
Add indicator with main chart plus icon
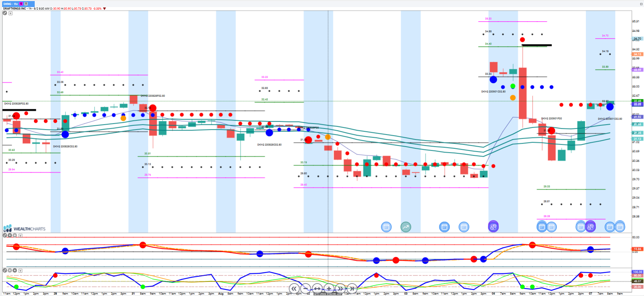pos(11,13)
